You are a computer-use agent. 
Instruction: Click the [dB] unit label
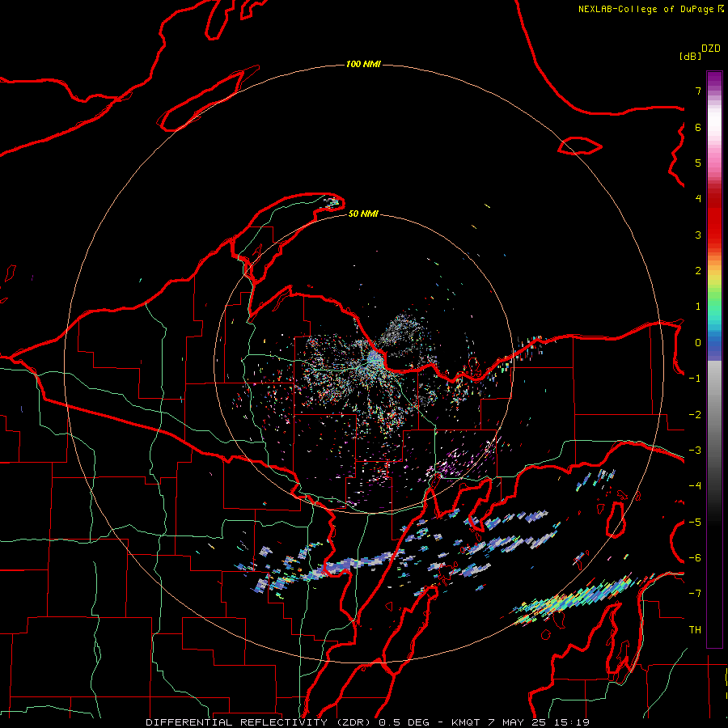[x=690, y=56]
